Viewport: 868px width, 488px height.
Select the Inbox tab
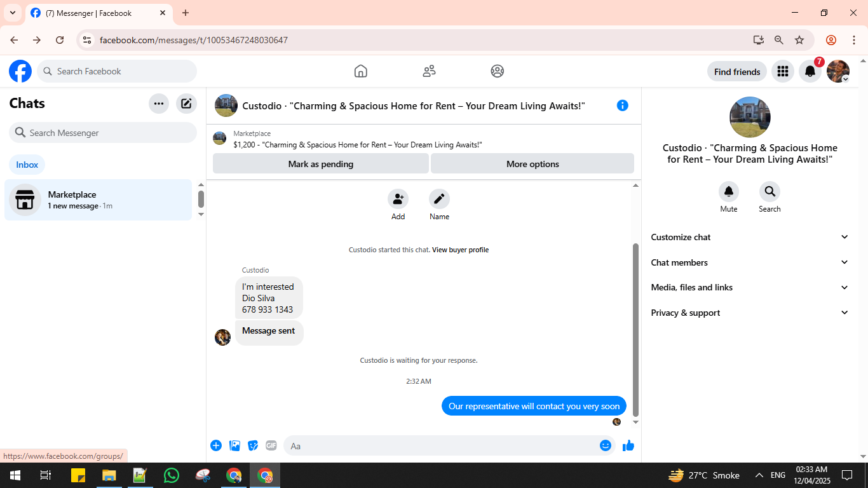pos(27,165)
